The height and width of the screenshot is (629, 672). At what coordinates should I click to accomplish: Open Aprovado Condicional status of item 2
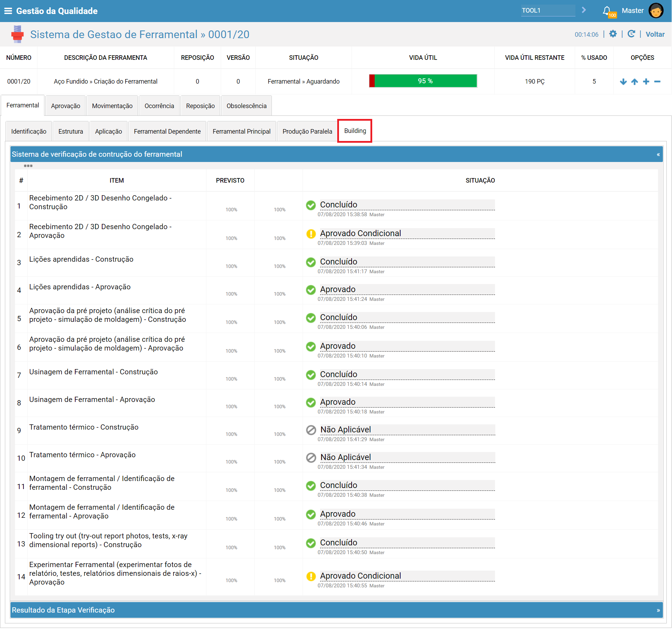pyautogui.click(x=407, y=233)
